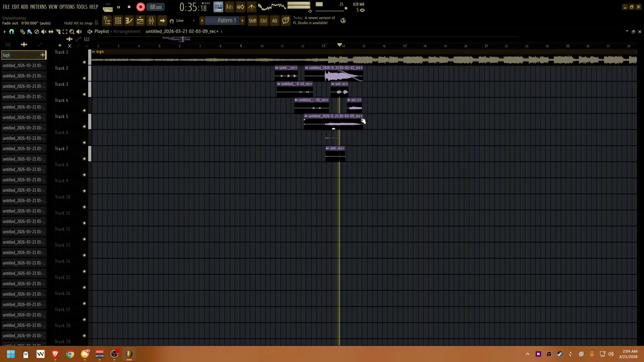This screenshot has width=644, height=362.
Task: Open the HELP menu
Action: 94,7
